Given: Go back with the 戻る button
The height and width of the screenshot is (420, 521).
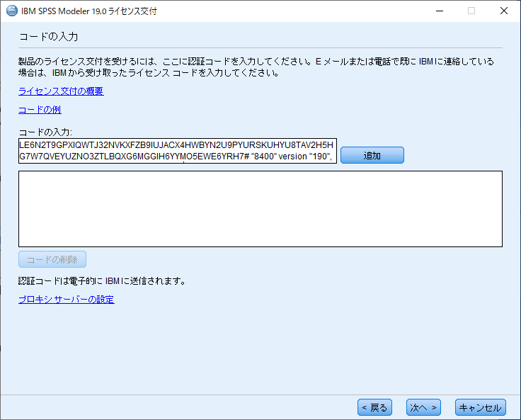Looking at the screenshot, I should coord(374,407).
